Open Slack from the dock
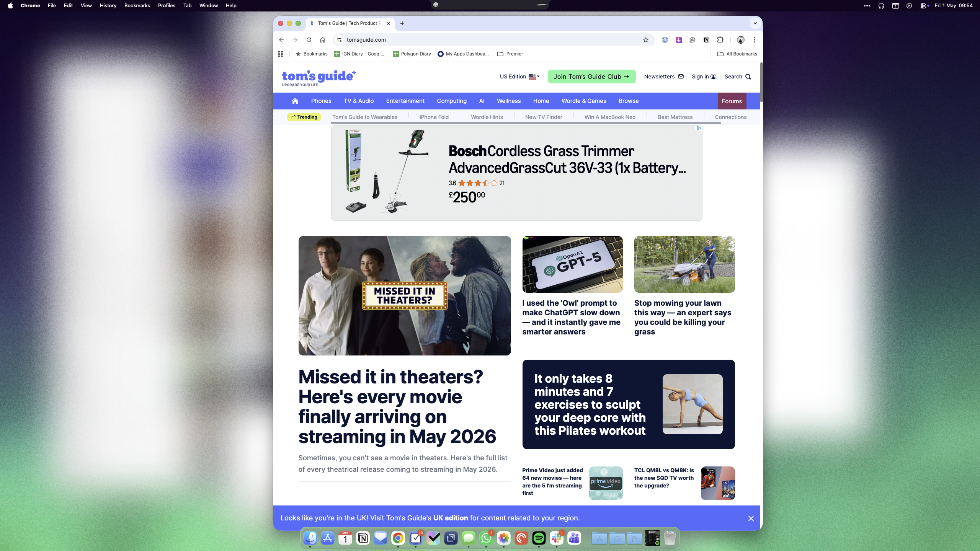 [557, 538]
